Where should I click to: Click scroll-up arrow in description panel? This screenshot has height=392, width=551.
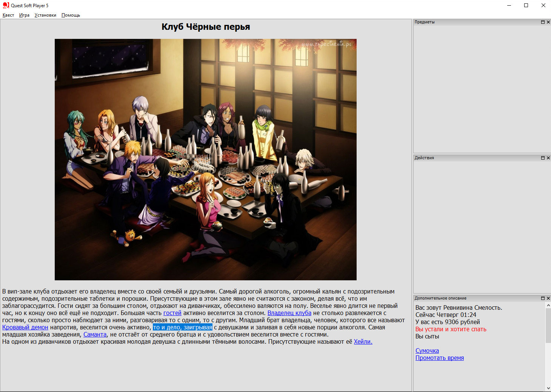(548, 306)
